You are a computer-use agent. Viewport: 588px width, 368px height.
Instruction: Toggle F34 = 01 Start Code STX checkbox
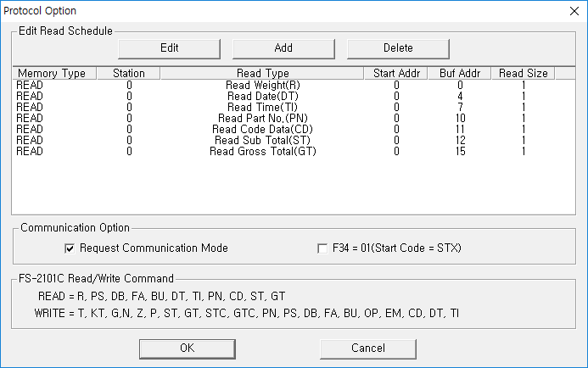tap(322, 248)
